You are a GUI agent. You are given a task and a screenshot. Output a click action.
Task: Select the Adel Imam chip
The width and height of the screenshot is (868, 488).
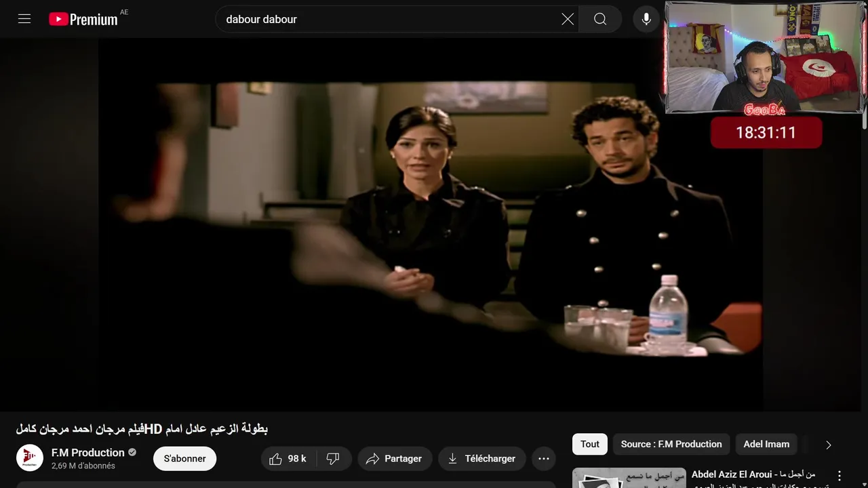[x=766, y=444]
